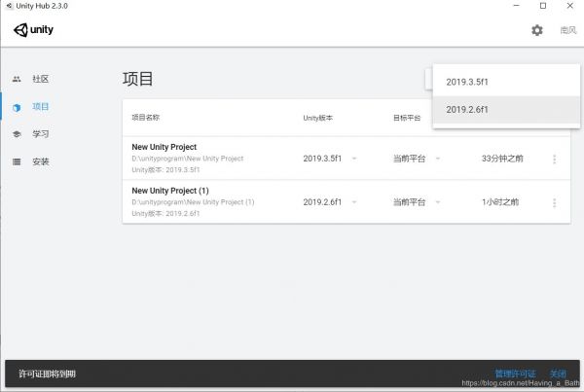Click the 项目 cube icon in the sidebar

point(17,108)
